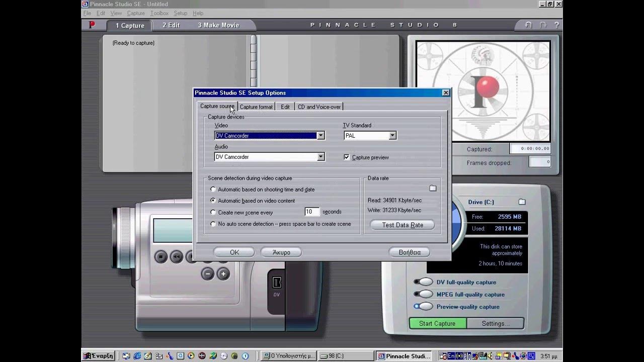Switch to 3 Make Movie mode tab
Screen dimensions: 644x362
pyautogui.click(x=218, y=25)
